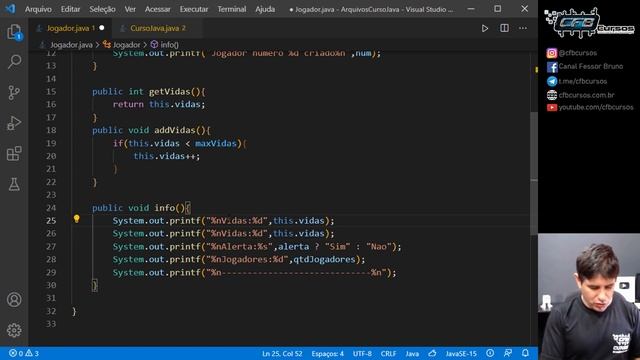The image size is (640, 360).
Task: Open the editor More Actions ellipsis
Action: pyautogui.click(x=523, y=28)
